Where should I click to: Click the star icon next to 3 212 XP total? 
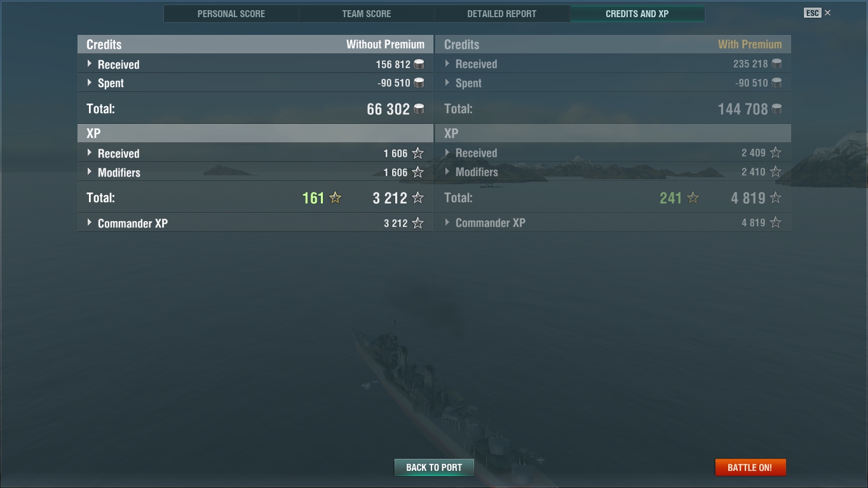pos(417,198)
